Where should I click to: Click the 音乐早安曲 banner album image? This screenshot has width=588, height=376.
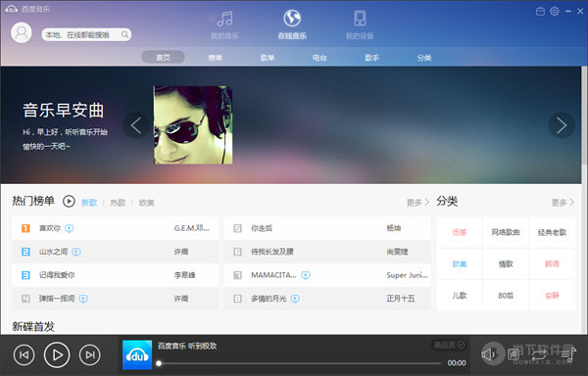pos(193,125)
